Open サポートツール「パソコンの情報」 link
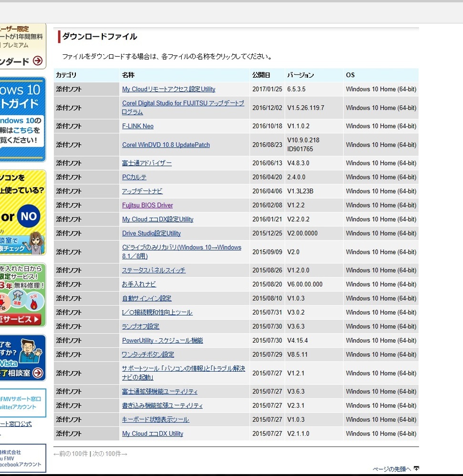The width and height of the screenshot is (463, 476). 184,373
